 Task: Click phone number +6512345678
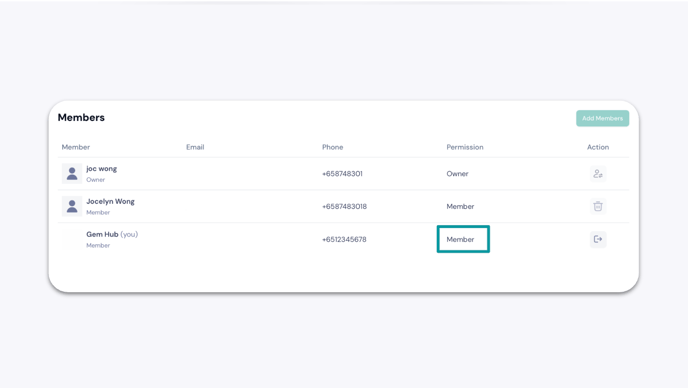pos(344,239)
